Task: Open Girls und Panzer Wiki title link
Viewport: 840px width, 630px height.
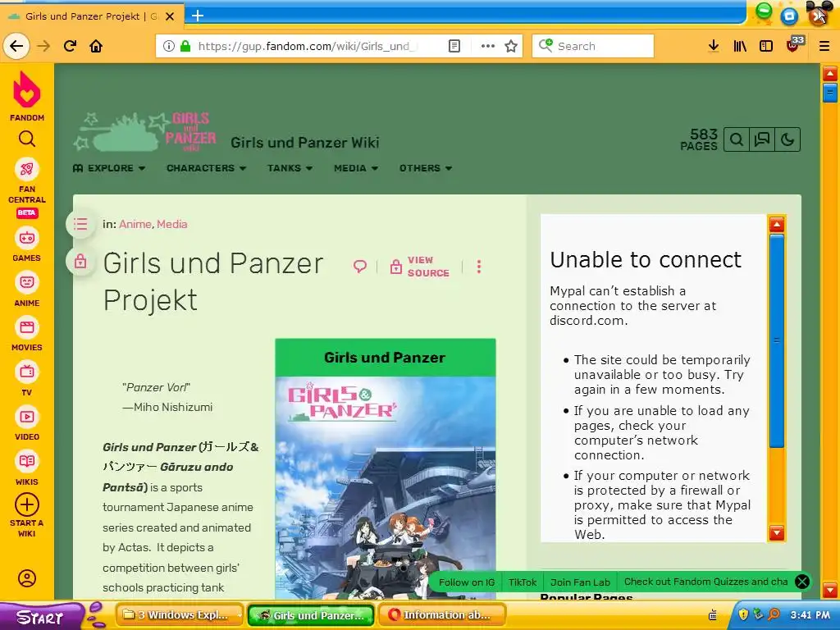Action: click(x=305, y=143)
